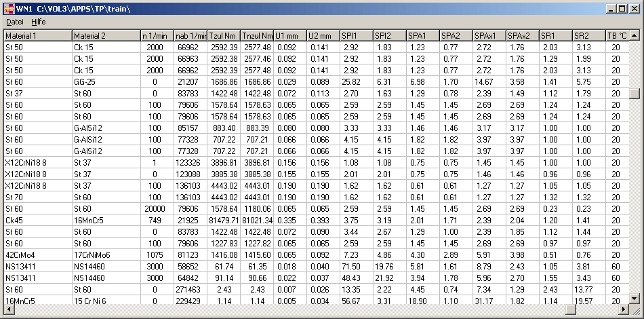Click the vertical scrollbar up arrow
The image size is (644, 319).
634,35
